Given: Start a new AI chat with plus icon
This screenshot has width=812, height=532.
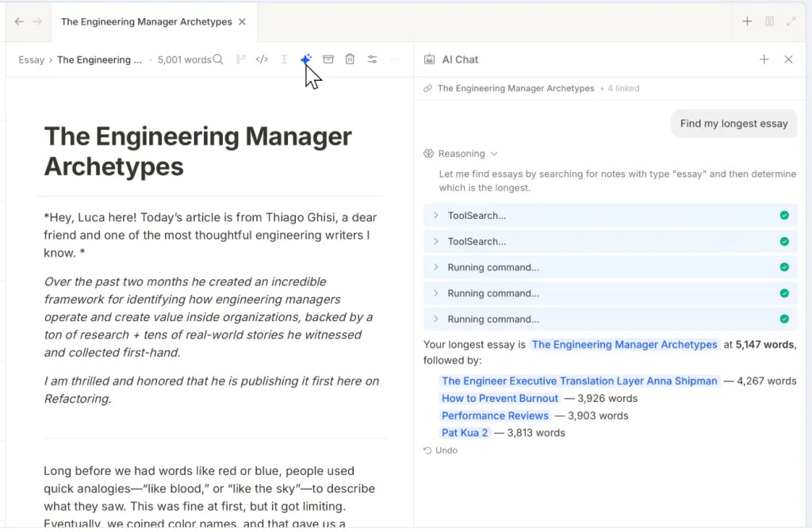Looking at the screenshot, I should point(764,59).
